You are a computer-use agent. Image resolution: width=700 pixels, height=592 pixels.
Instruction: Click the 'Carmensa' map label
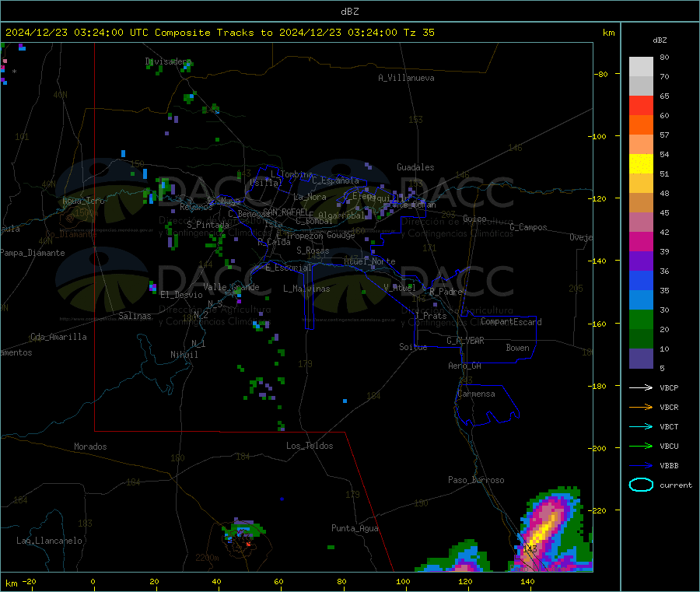476,394
